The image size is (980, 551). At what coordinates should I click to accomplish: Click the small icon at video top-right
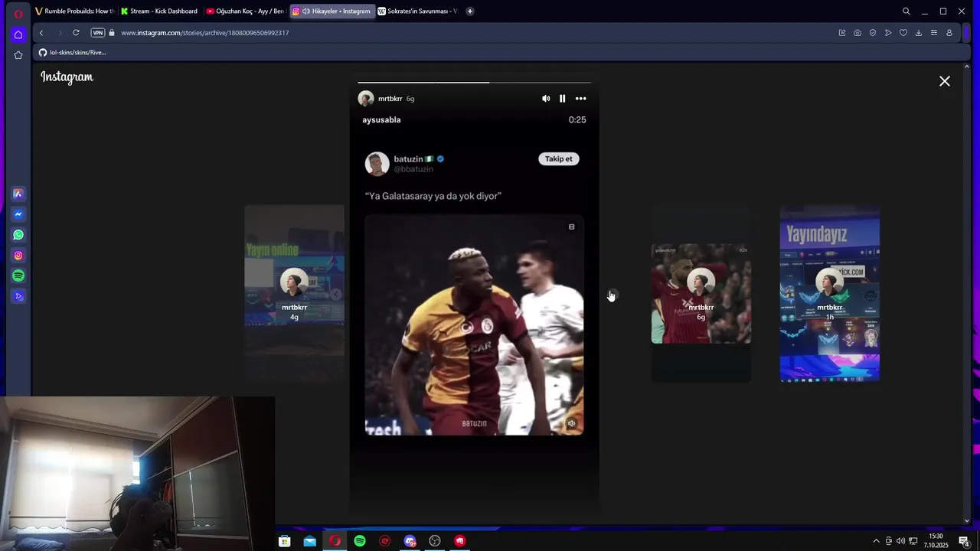point(571,227)
